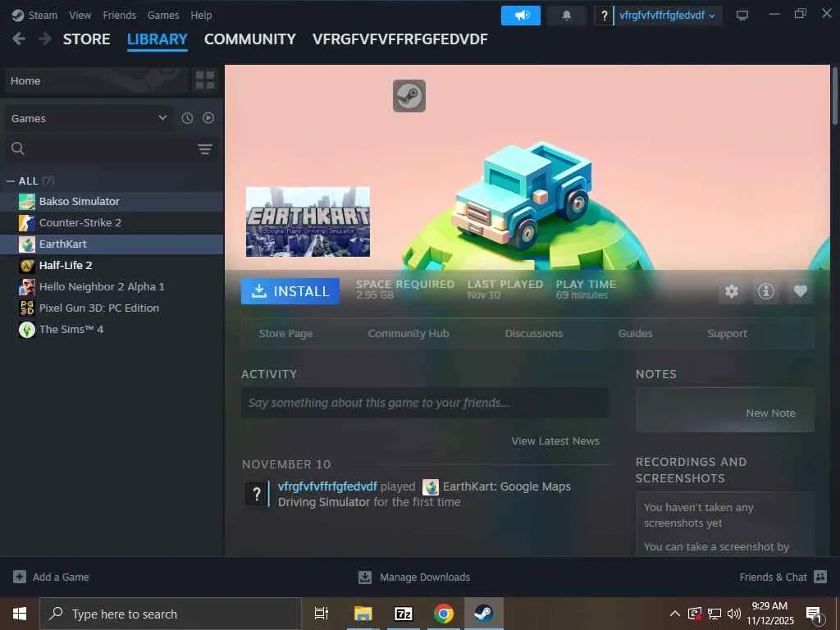Install EarthKart
Viewport: 840px width, 630px height.
tap(290, 291)
